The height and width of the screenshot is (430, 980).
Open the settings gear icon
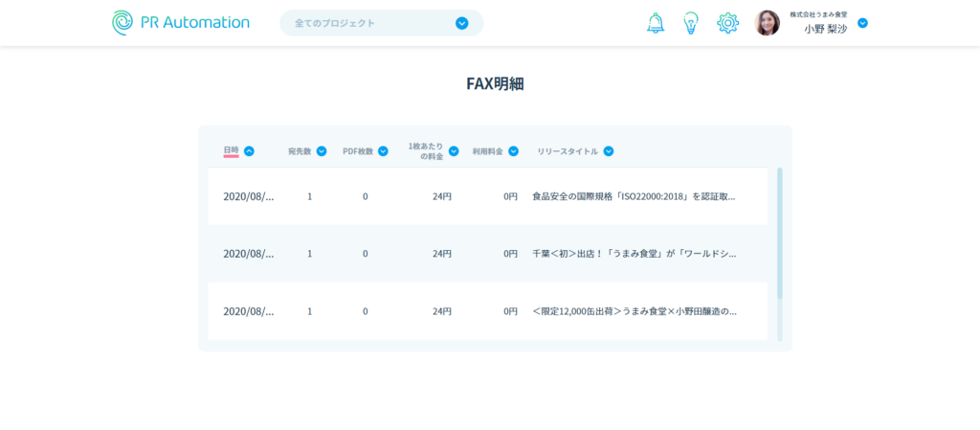click(x=727, y=23)
